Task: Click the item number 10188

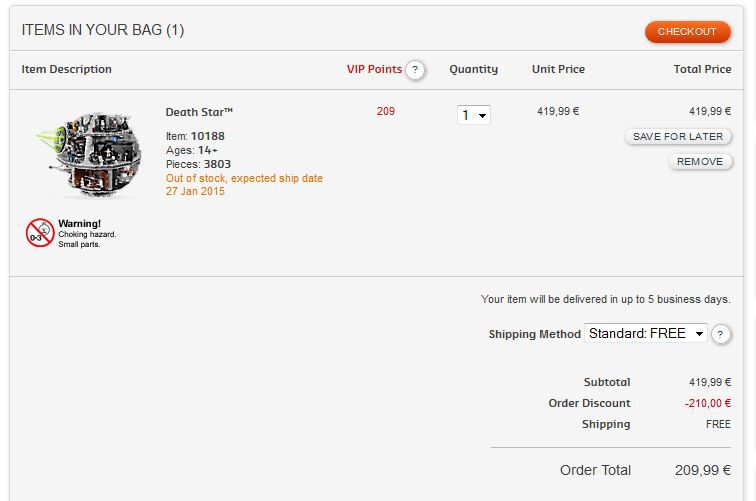Action: 208,136
